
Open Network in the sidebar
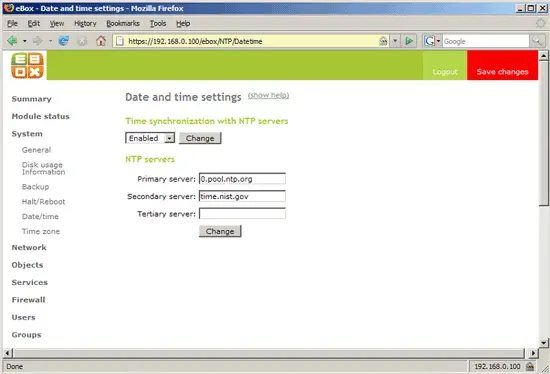pyautogui.click(x=29, y=248)
